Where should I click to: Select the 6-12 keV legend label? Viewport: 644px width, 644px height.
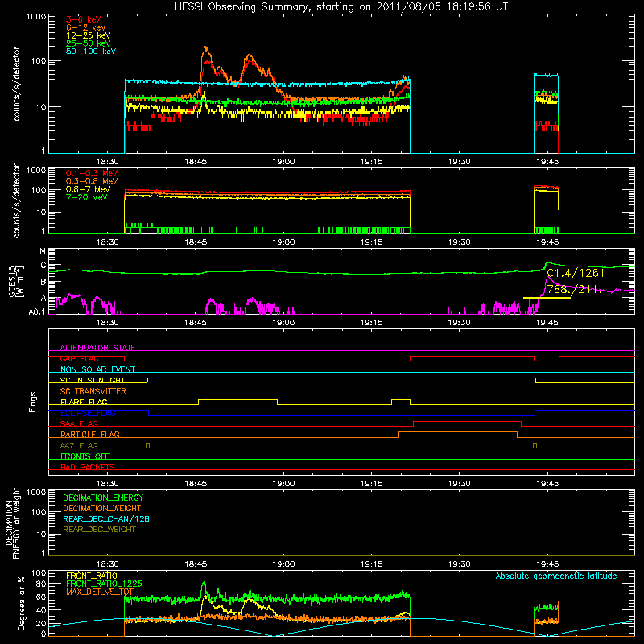pos(86,27)
